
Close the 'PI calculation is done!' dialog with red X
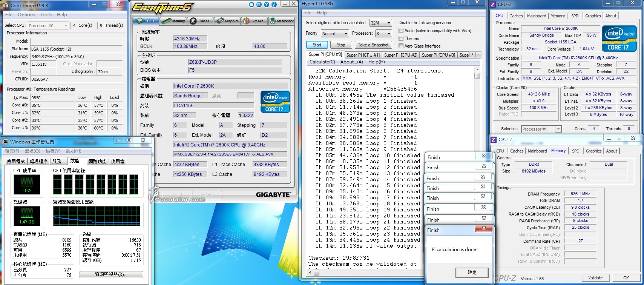pyautogui.click(x=483, y=229)
